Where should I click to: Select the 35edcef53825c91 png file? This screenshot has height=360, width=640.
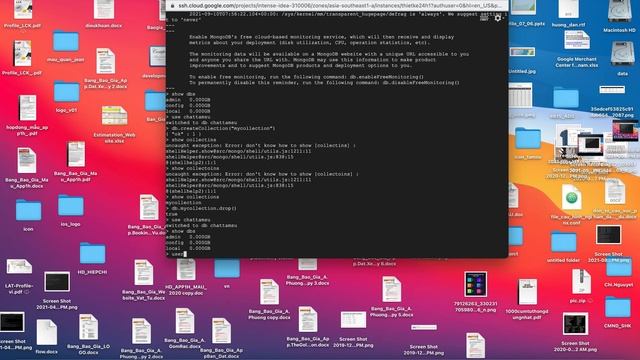(612, 90)
